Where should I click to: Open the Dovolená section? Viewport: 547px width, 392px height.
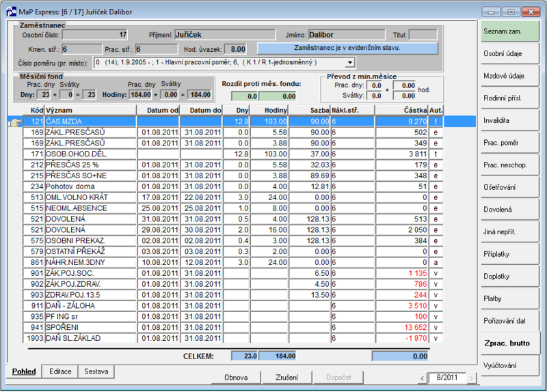click(509, 210)
